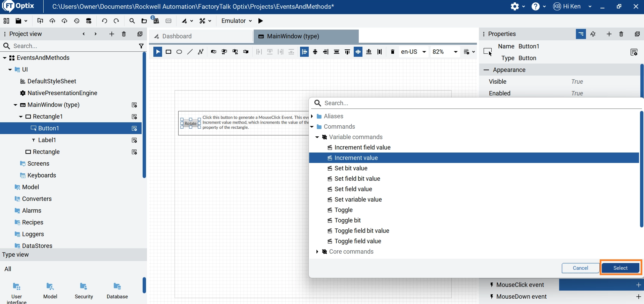Add a handler to MouseClick event
The height and width of the screenshot is (304, 644).
(638, 285)
